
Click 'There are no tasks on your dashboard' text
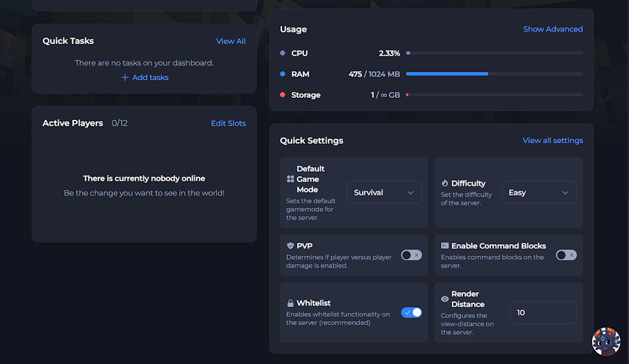(144, 63)
